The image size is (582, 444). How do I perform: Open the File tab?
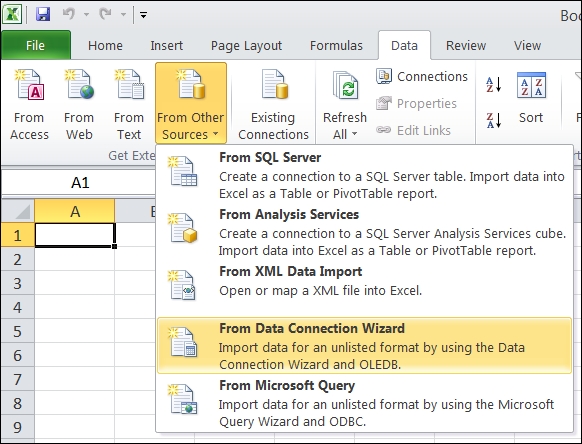pyautogui.click(x=36, y=45)
